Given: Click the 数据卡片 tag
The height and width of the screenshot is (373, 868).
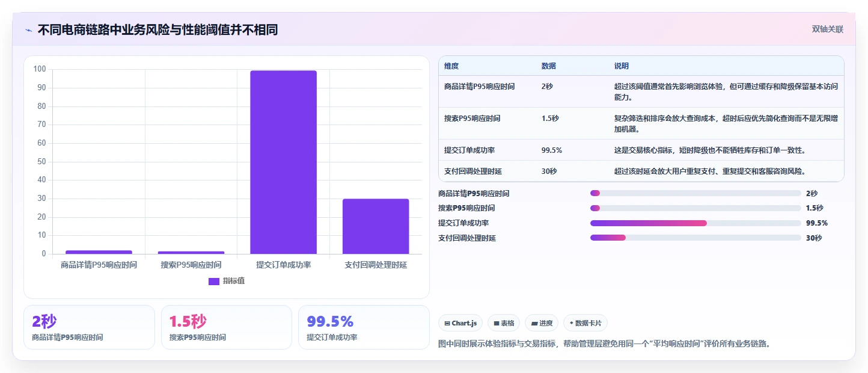Looking at the screenshot, I should pyautogui.click(x=585, y=323).
